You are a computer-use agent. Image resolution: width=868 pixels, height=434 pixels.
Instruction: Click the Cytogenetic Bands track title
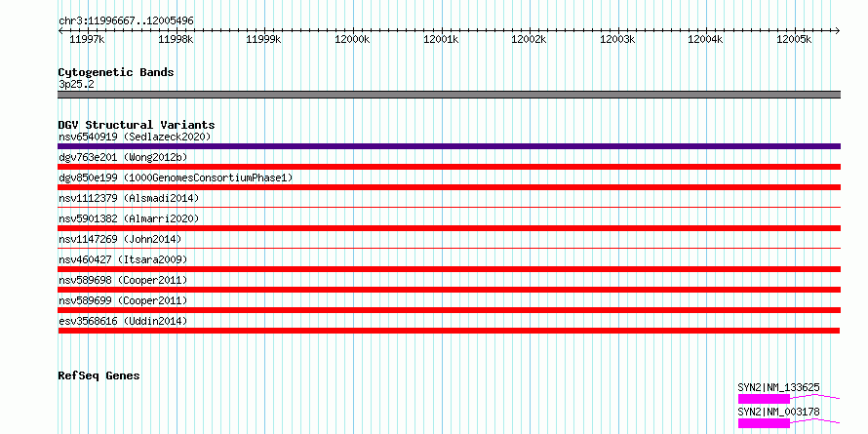116,72
